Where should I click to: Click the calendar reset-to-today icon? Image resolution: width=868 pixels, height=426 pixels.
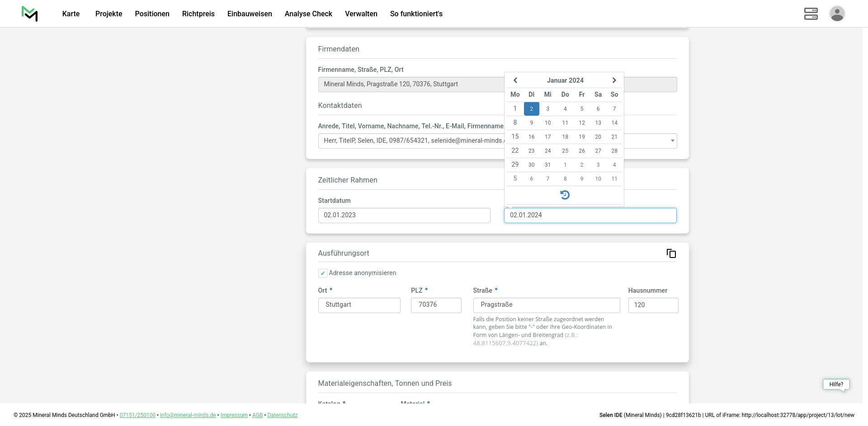tap(565, 195)
